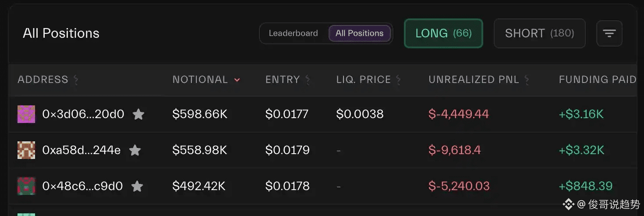The image size is (644, 216).
Task: Click the 0x48c6...c9d0 green-red avatar
Action: (x=26, y=186)
